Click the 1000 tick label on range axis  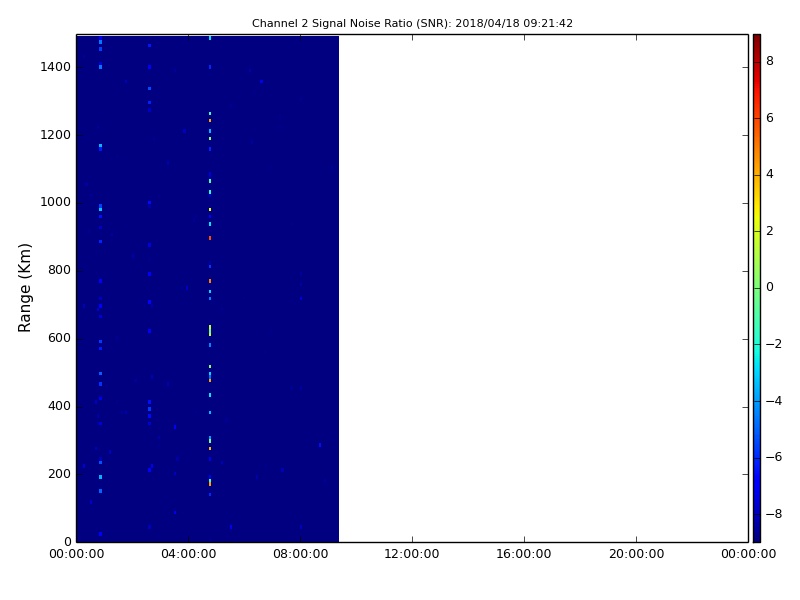click(55, 202)
